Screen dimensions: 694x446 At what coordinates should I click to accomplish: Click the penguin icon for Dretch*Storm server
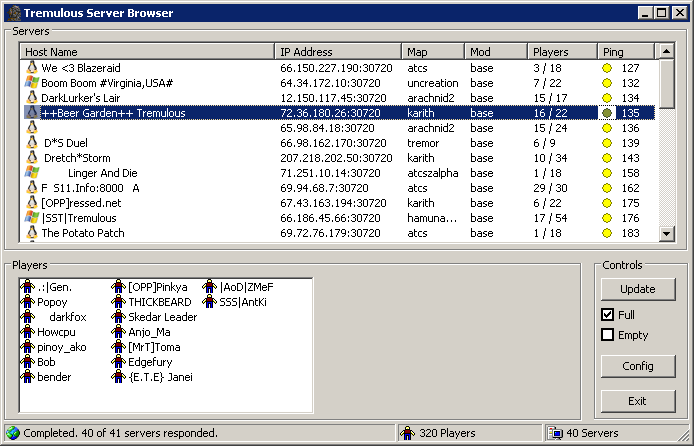tap(31, 158)
